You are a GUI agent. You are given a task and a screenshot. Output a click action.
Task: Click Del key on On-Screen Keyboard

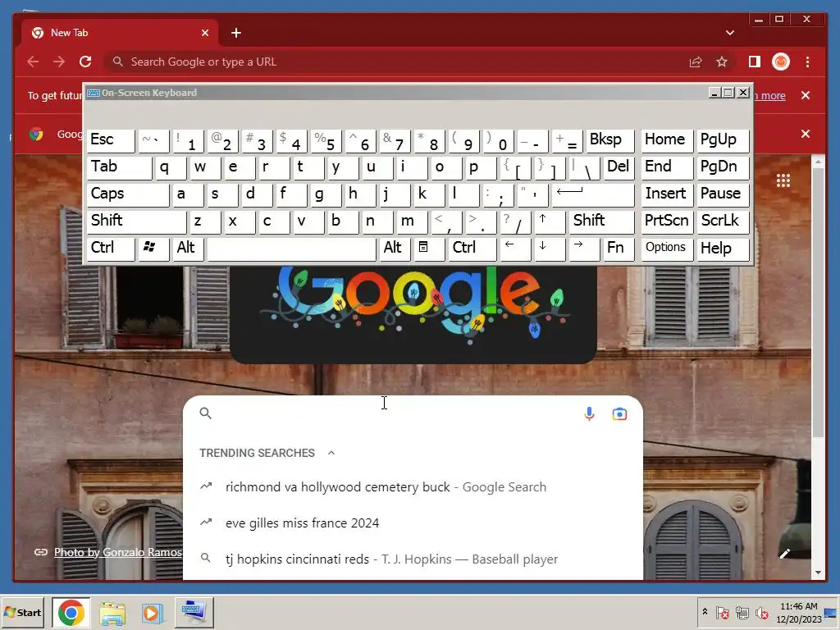pos(619,167)
